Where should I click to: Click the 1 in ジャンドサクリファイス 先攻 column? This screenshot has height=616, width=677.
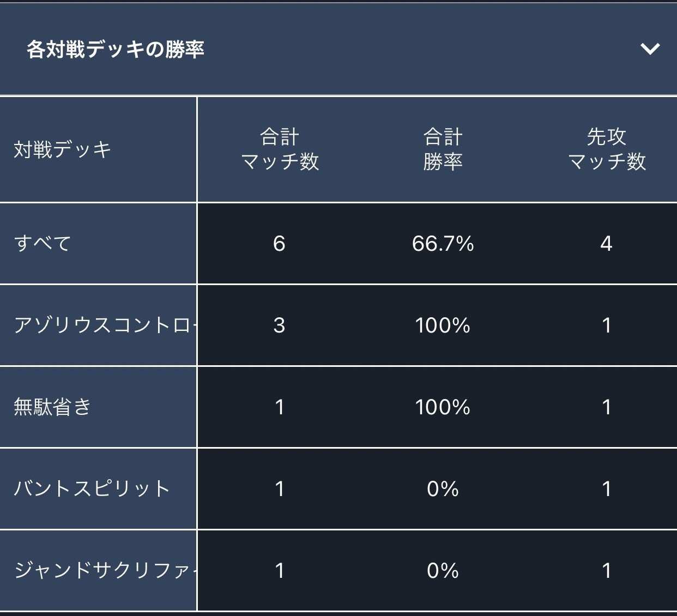point(607,571)
